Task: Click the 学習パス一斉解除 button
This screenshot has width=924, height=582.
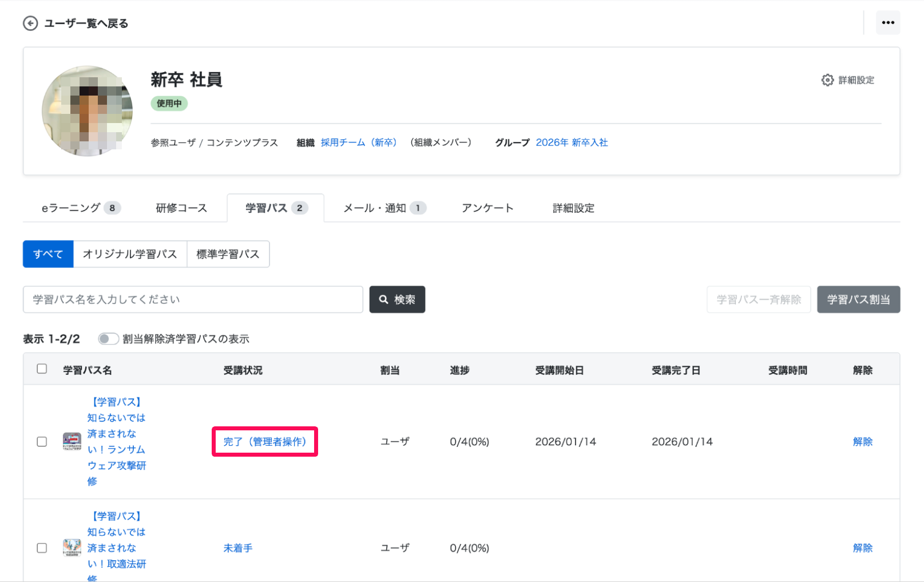Action: point(759,299)
